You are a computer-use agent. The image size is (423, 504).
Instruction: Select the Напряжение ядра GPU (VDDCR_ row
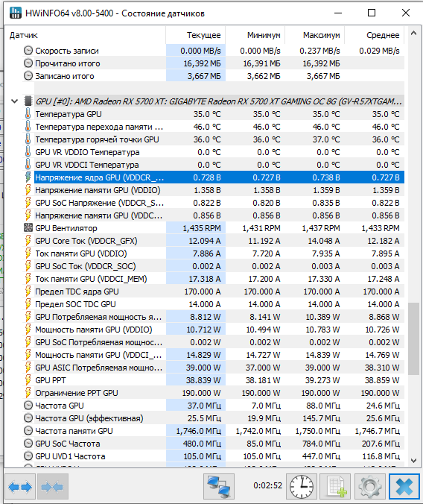click(219, 177)
